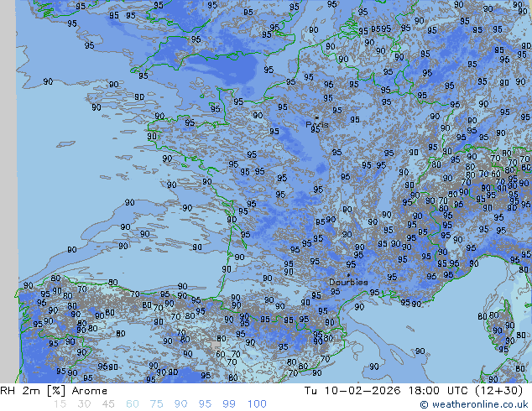
Task: Click the 'RH 2m [%] Arome' map title
Action: (54, 391)
